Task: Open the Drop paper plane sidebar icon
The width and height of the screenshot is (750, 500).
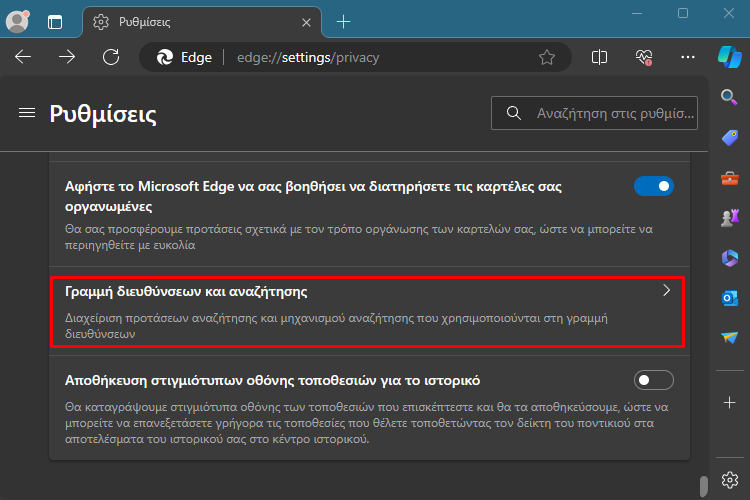Action: 729,338
